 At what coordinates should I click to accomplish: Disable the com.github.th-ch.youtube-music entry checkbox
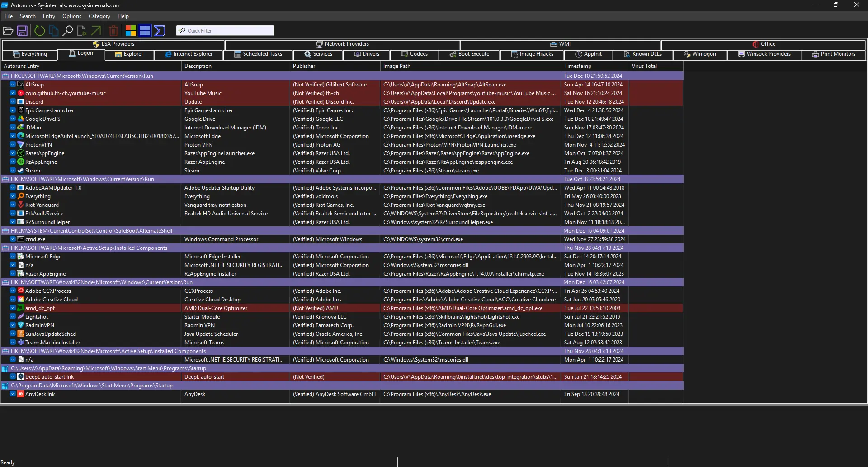point(13,93)
